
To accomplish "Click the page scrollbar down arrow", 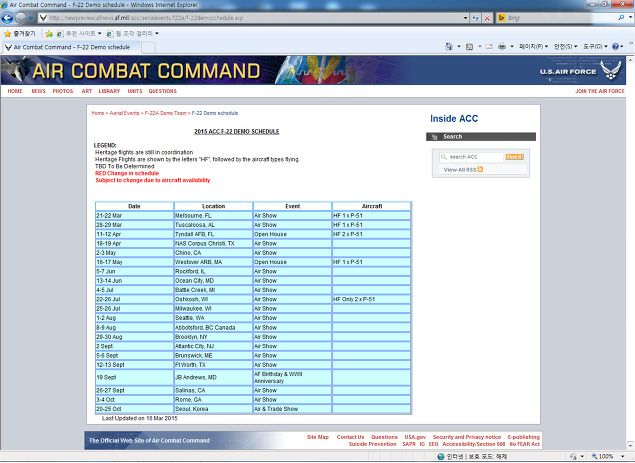I will click(630, 446).
